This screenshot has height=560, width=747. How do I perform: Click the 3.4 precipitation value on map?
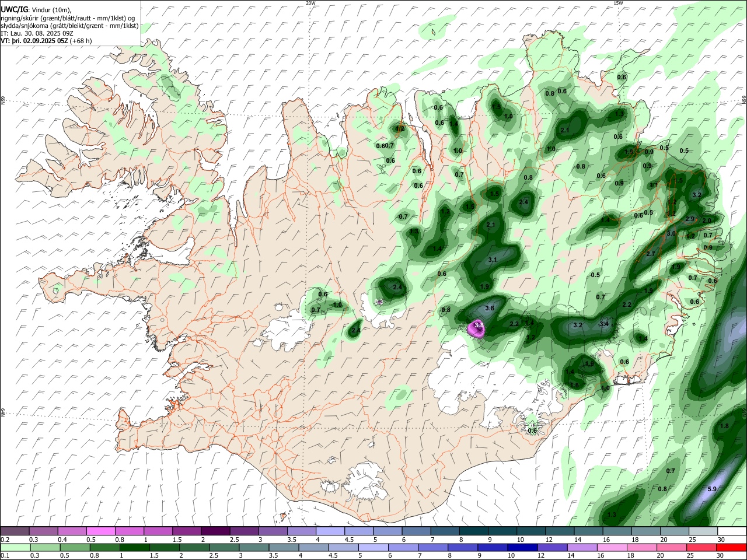pyautogui.click(x=604, y=324)
